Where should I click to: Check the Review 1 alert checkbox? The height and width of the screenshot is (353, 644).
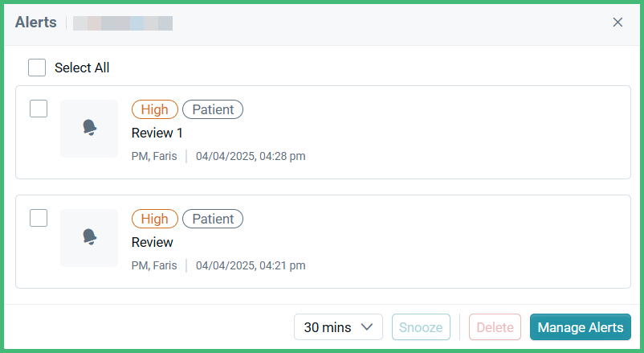click(39, 109)
